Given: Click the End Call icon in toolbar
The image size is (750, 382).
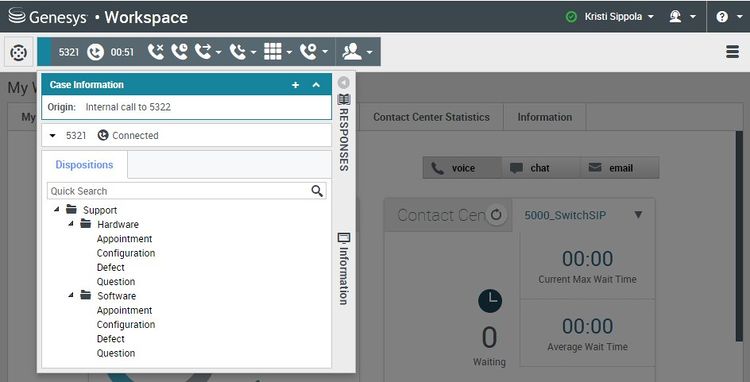Looking at the screenshot, I should click(x=155, y=52).
